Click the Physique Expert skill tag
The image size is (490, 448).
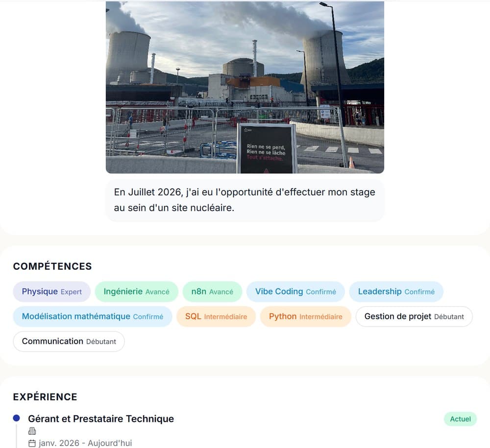[52, 292]
